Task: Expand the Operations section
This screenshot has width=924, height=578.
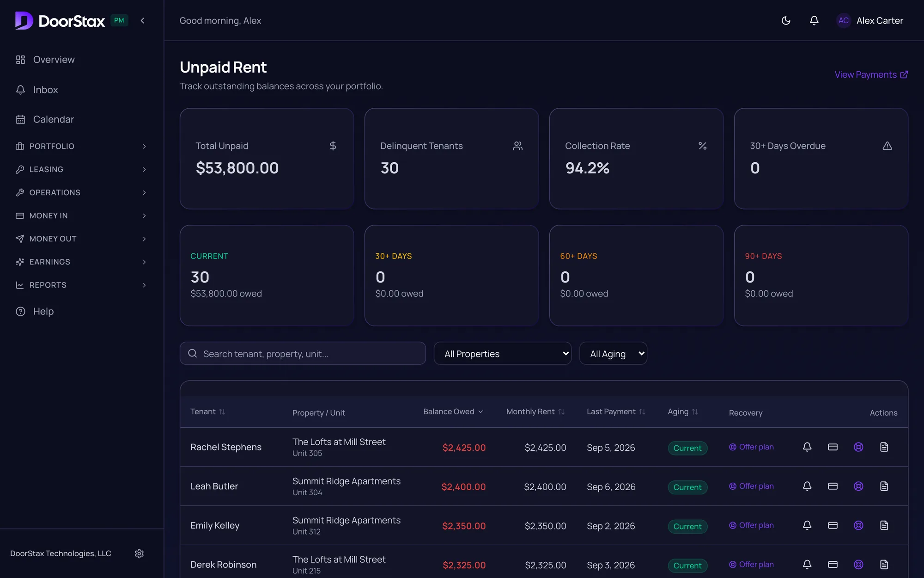Action: point(82,192)
